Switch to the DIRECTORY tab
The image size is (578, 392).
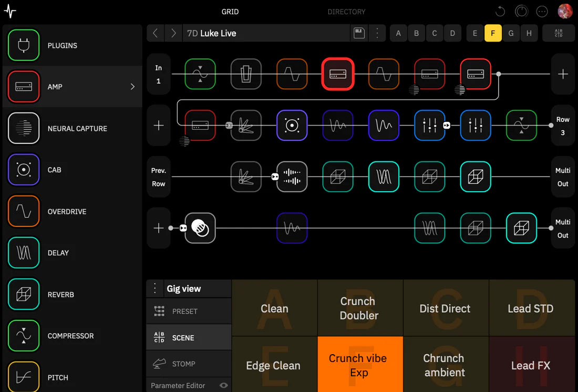(x=346, y=11)
